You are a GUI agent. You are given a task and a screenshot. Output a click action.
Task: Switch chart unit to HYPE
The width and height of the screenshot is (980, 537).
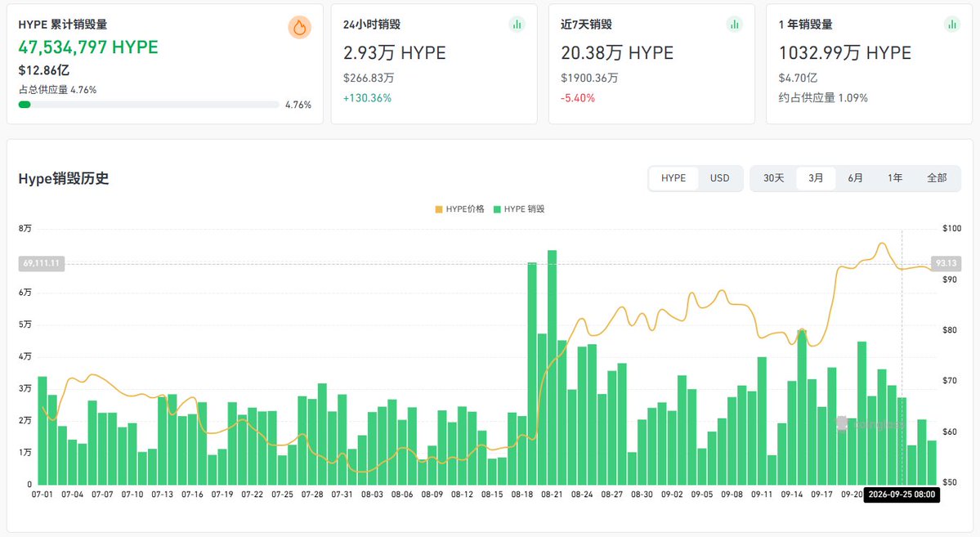point(673,178)
